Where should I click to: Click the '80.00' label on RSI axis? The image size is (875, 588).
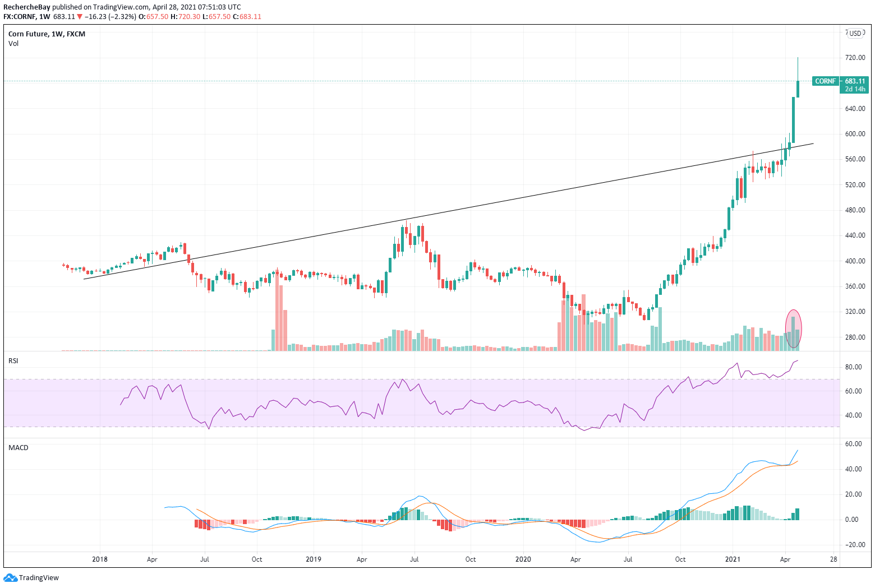pyautogui.click(x=854, y=367)
